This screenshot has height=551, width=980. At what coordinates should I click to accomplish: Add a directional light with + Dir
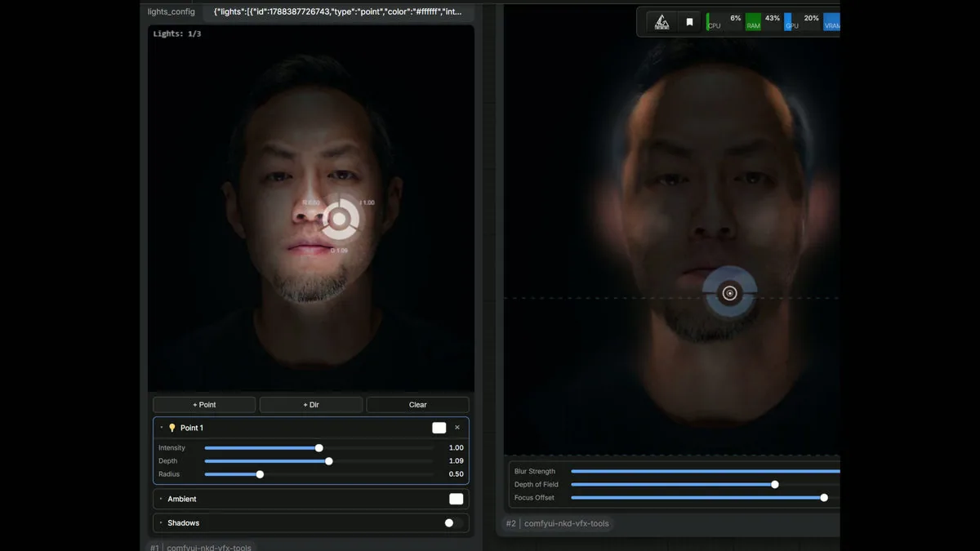(311, 405)
